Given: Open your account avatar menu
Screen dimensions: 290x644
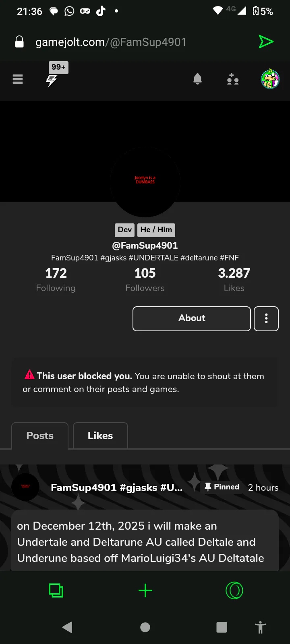Looking at the screenshot, I should click(270, 79).
